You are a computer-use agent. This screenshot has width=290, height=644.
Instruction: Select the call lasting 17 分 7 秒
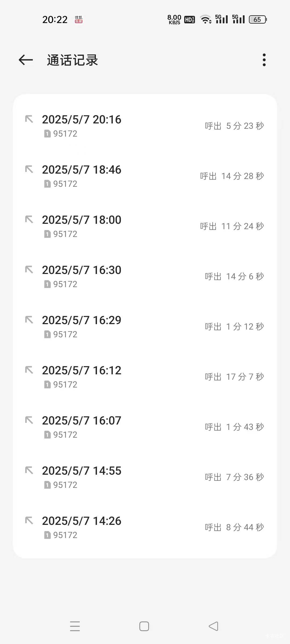(145, 377)
